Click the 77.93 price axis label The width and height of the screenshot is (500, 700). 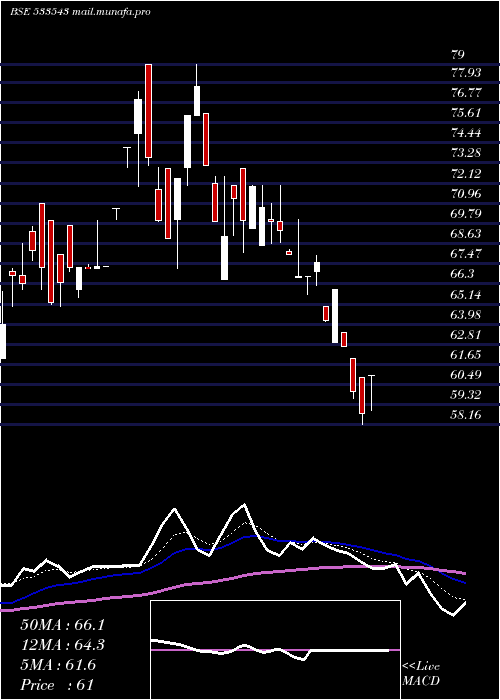click(466, 73)
